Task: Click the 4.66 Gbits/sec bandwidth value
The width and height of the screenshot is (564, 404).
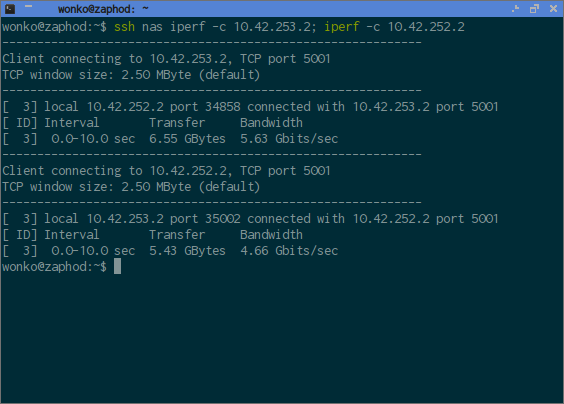Action: (289, 251)
